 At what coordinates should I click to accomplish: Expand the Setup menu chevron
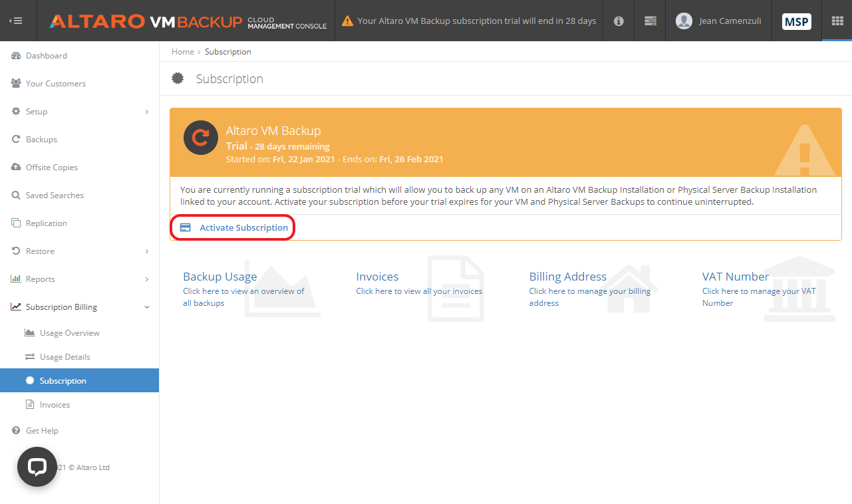(147, 112)
